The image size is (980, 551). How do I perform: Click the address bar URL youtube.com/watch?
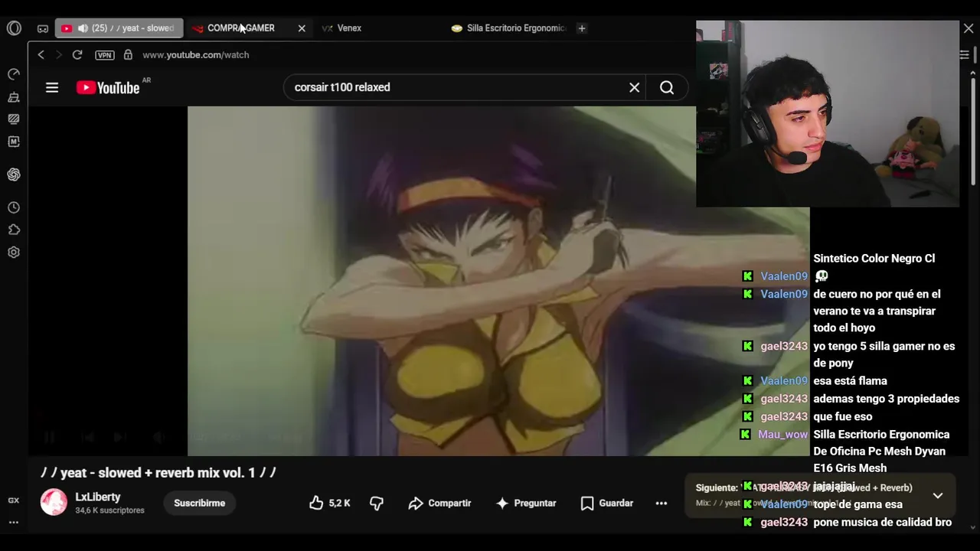[x=195, y=55]
